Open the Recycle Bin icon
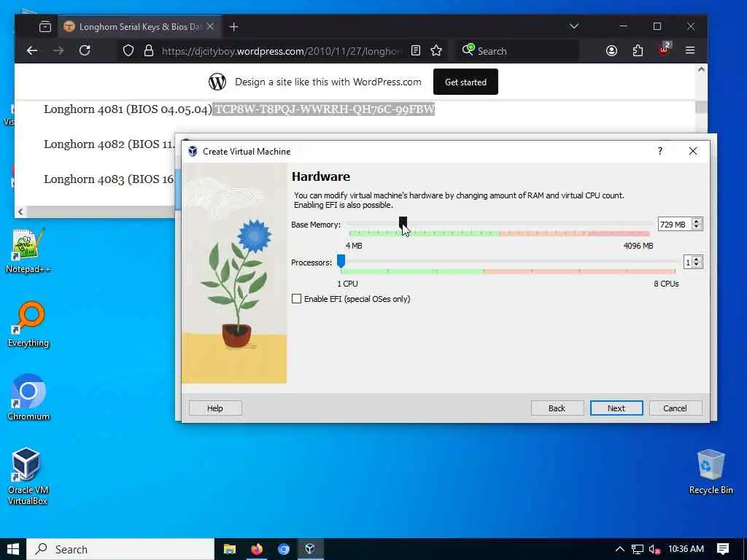Viewport: 747px width, 560px height. coord(711,472)
